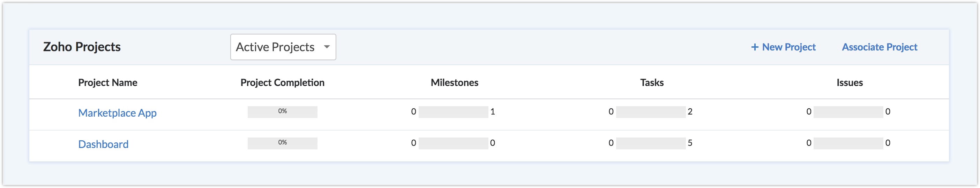The width and height of the screenshot is (980, 188).
Task: Select the Milestones column header
Action: tap(454, 83)
